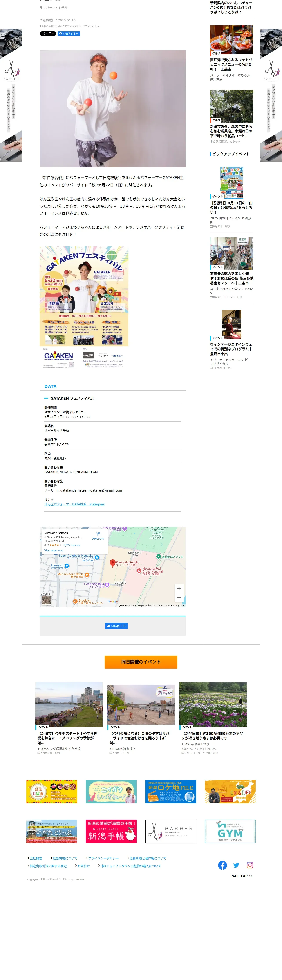This screenshot has height=980, width=282.
Task: Click Report a map error link
Action: coord(175,606)
